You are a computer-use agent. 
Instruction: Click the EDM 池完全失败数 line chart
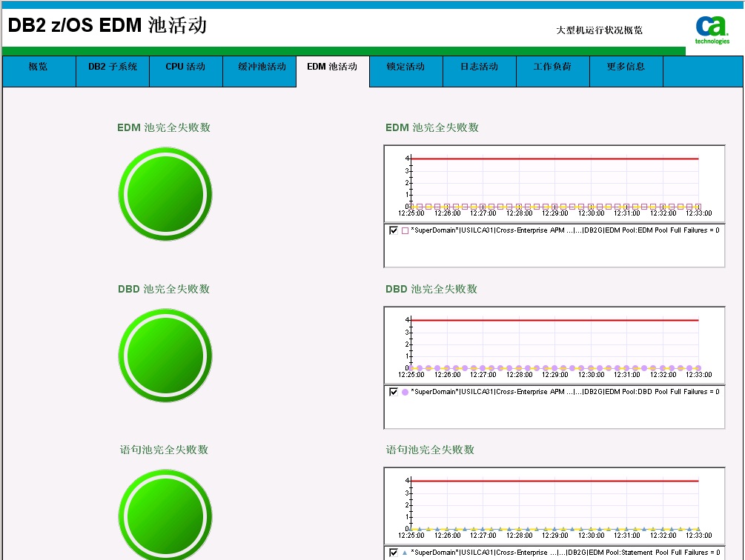pos(554,184)
